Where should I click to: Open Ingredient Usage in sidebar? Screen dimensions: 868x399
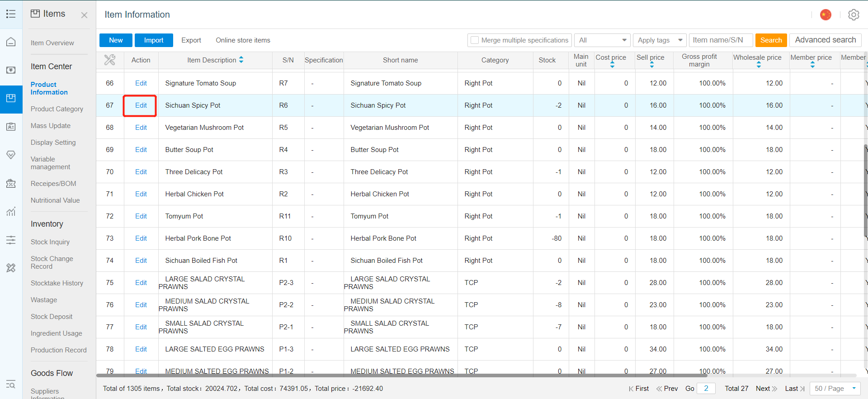57,333
